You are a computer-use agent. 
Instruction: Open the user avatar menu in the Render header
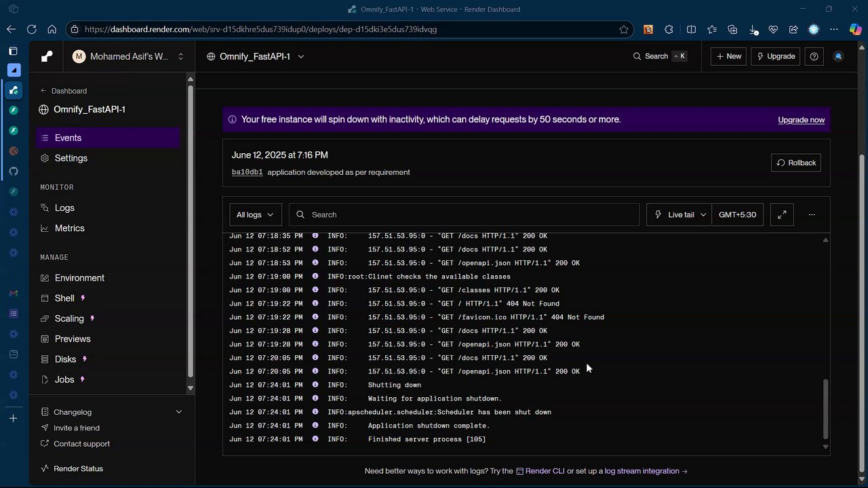click(x=838, y=56)
